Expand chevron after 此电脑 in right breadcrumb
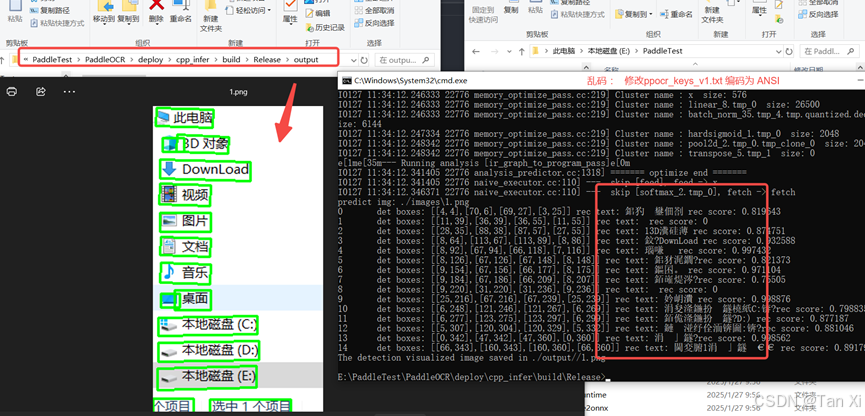The image size is (865, 416). pyautogui.click(x=580, y=51)
